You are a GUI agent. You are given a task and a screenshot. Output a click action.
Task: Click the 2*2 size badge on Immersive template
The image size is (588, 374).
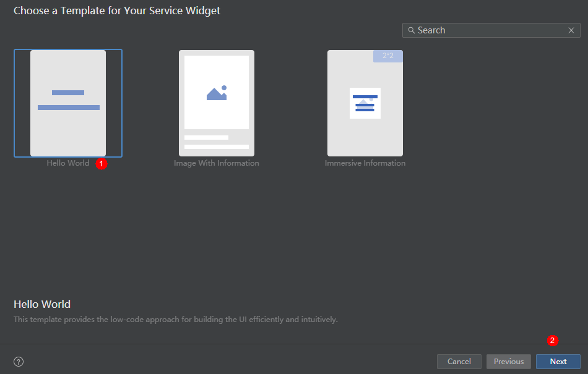(388, 56)
